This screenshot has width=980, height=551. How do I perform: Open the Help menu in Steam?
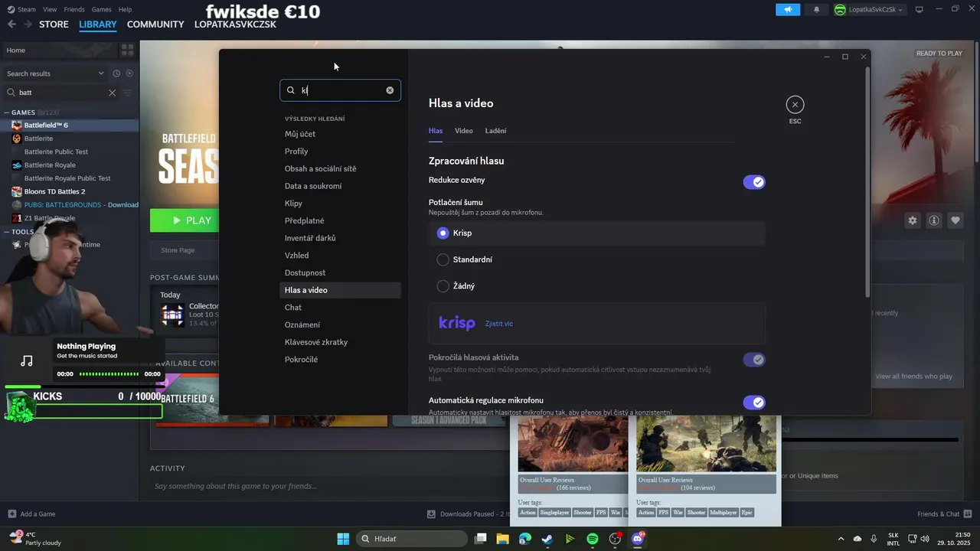[125, 9]
